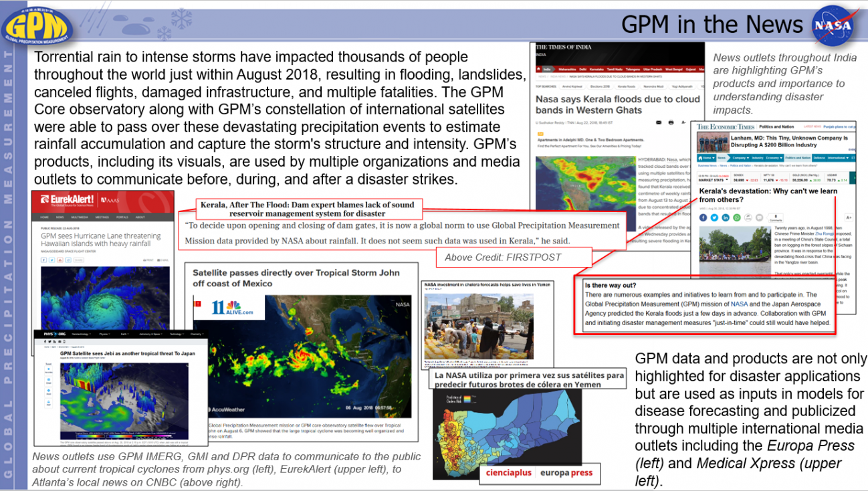The height and width of the screenshot is (491, 868).
Task: Open Economic Times News tab
Action: click(722, 158)
